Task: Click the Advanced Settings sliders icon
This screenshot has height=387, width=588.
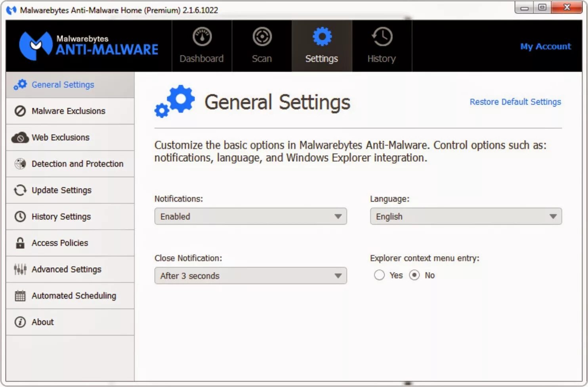Action: [x=20, y=269]
